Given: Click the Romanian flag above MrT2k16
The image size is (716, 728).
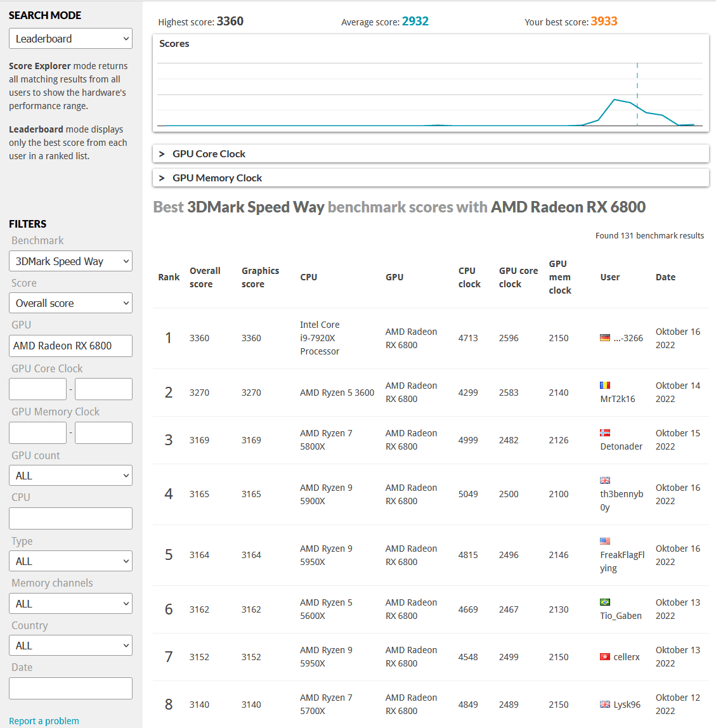Looking at the screenshot, I should [605, 386].
